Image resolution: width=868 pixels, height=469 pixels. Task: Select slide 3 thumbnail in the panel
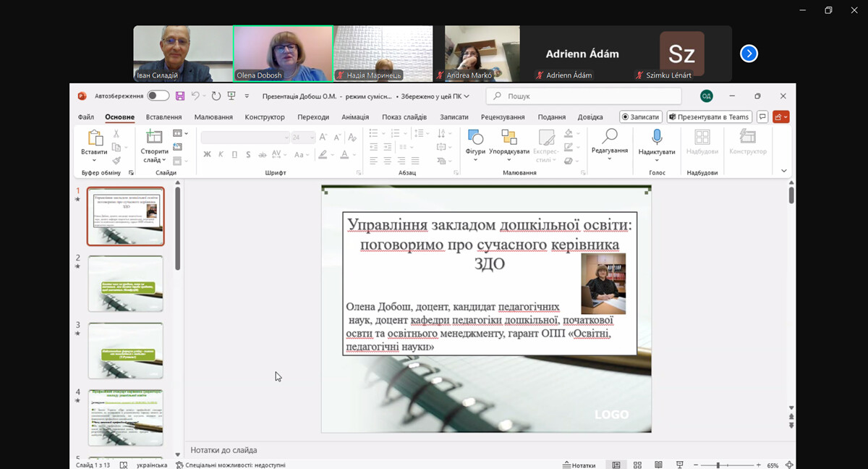tap(126, 350)
